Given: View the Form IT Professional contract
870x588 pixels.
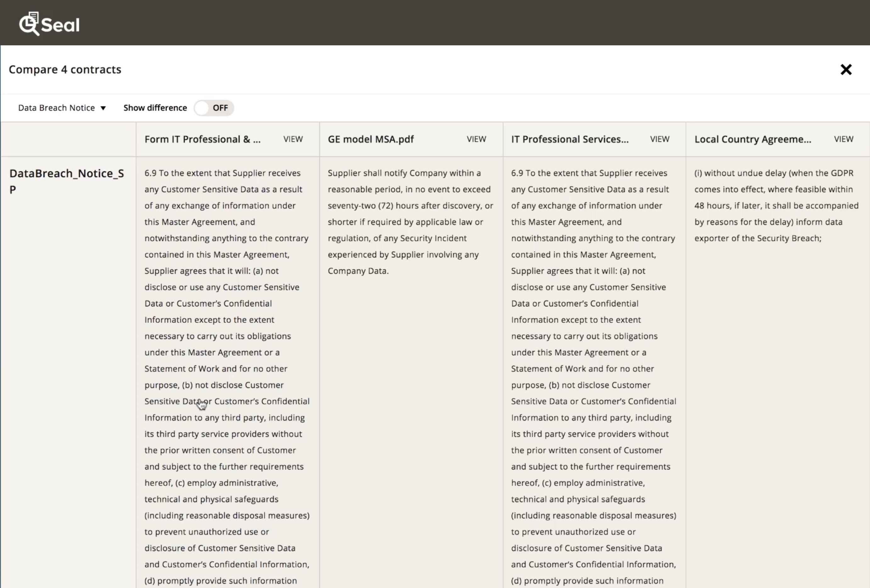Looking at the screenshot, I should (x=293, y=139).
